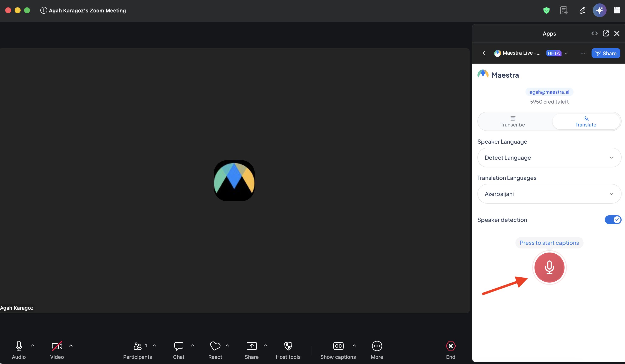
Task: Switch to the Transcribe tab
Action: tap(513, 122)
